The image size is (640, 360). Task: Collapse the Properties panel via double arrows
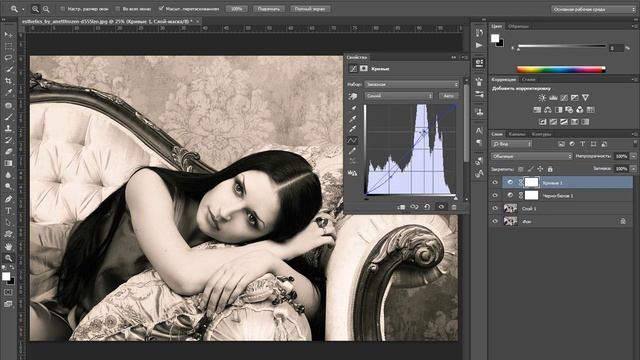[x=453, y=58]
